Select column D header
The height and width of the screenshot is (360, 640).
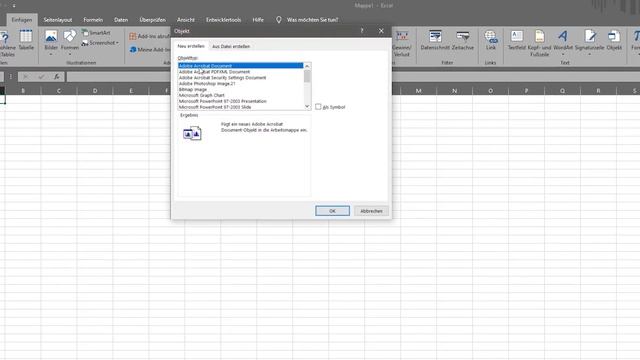tap(95, 91)
